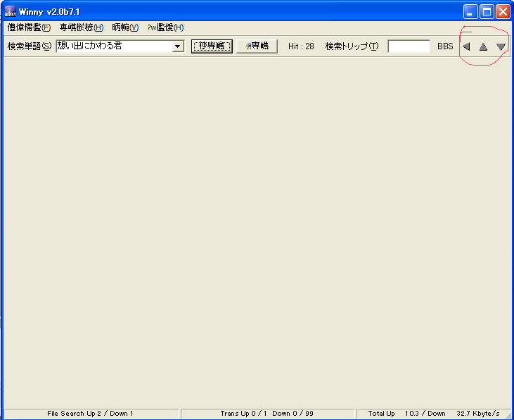Click the up-pointing triangle arrow icon

coord(483,46)
